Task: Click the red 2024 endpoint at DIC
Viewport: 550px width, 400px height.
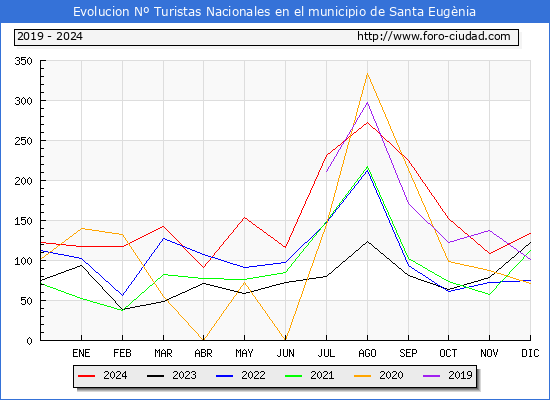Action: coord(530,233)
